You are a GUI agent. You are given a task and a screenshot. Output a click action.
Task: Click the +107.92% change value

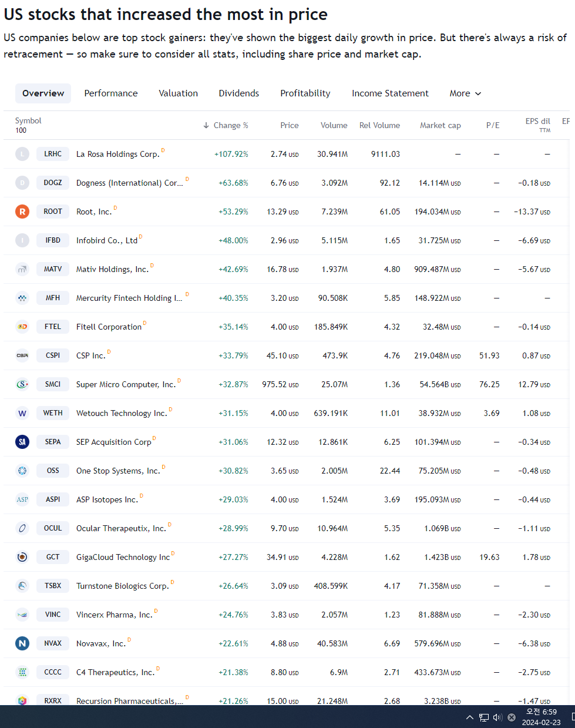tap(231, 154)
